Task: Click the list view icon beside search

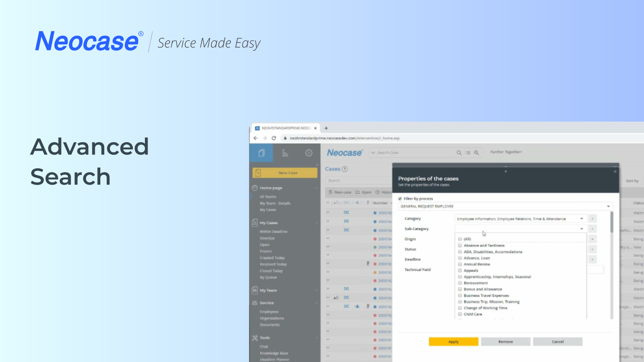Action: (x=468, y=153)
